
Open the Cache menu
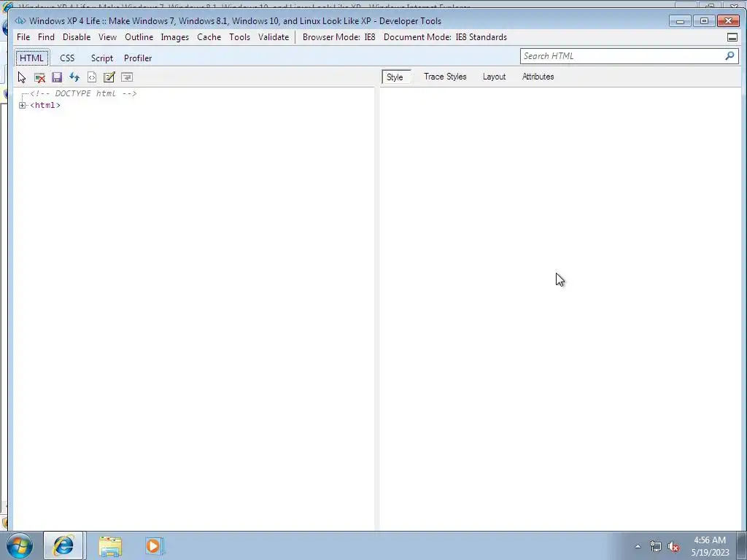click(x=209, y=37)
